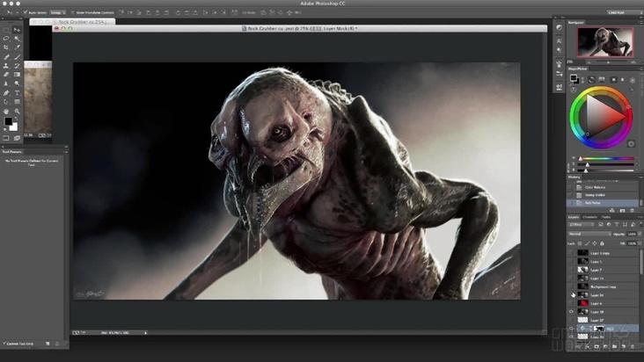Select the Path Selection tool
This screenshot has width=644, height=362.
click(x=6, y=102)
